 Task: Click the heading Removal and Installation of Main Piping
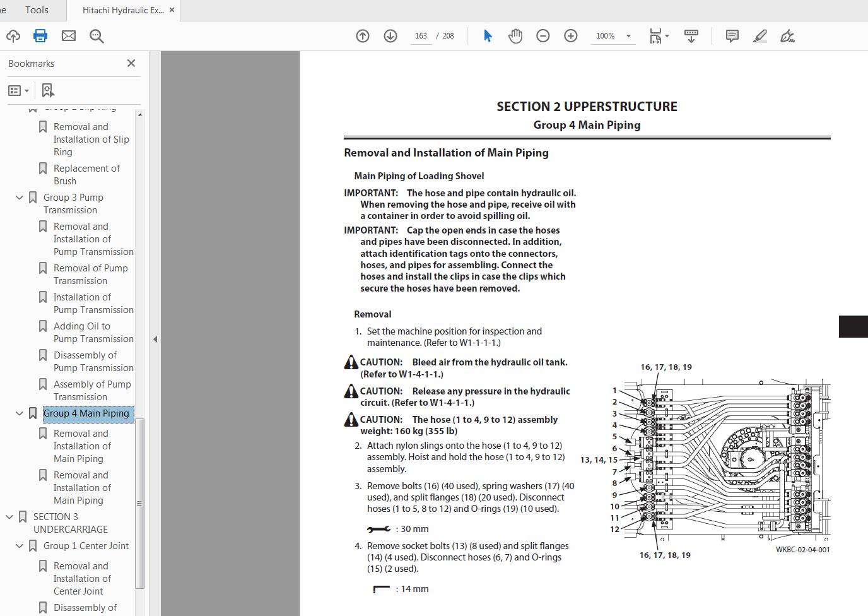[446, 153]
